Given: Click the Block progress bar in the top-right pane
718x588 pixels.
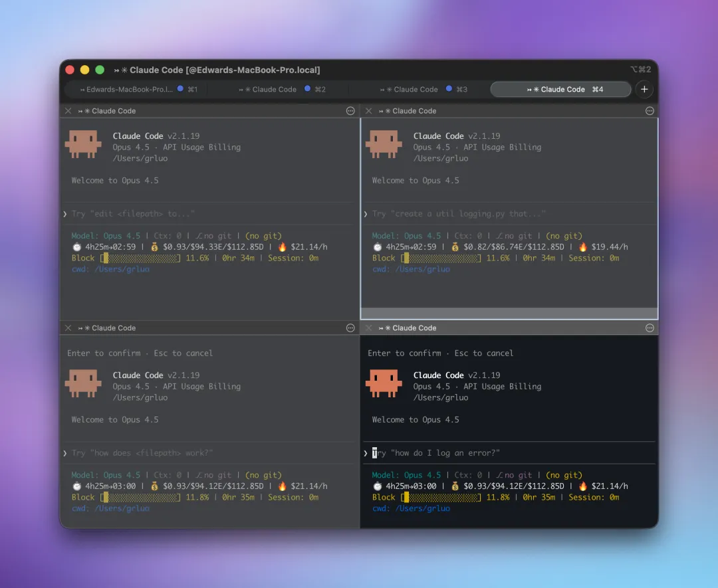Looking at the screenshot, I should coord(441,258).
